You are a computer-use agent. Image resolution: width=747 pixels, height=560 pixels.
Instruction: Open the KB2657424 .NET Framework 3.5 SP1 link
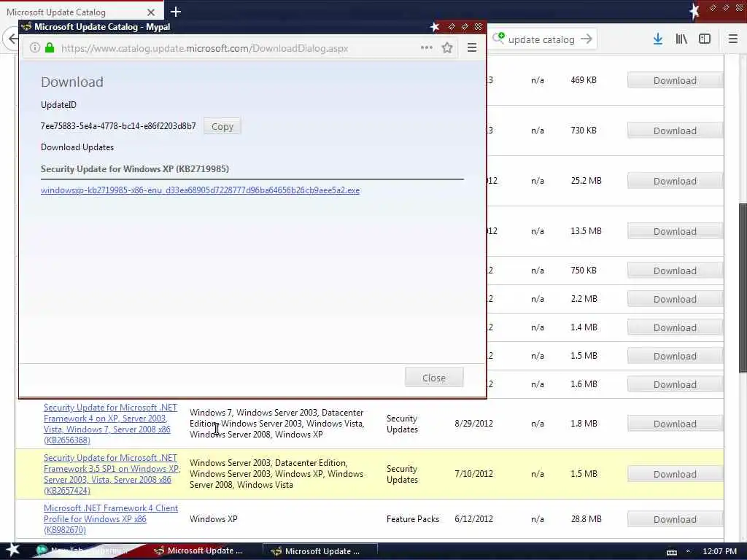click(112, 474)
